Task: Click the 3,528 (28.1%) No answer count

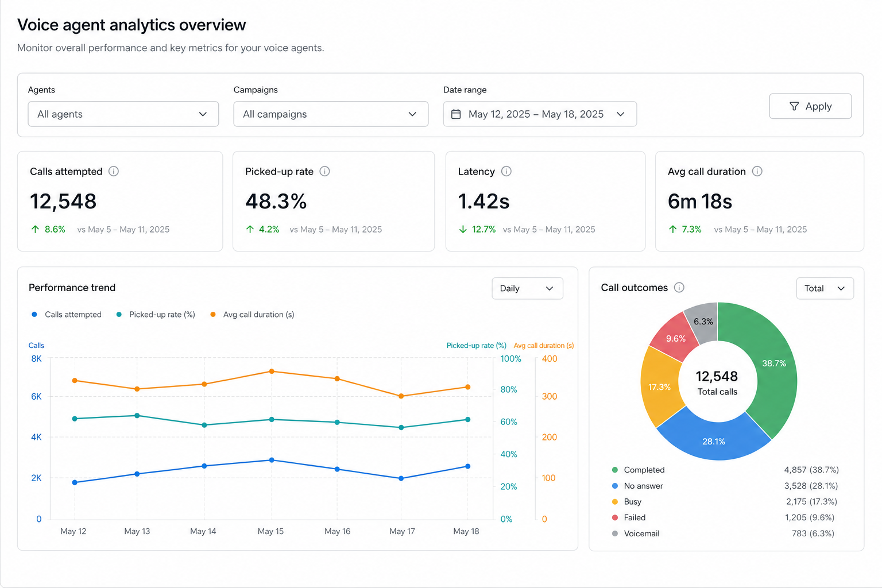Action: point(811,486)
